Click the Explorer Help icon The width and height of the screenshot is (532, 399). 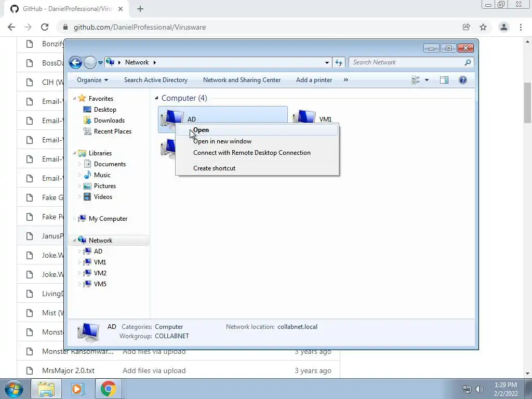[463, 80]
